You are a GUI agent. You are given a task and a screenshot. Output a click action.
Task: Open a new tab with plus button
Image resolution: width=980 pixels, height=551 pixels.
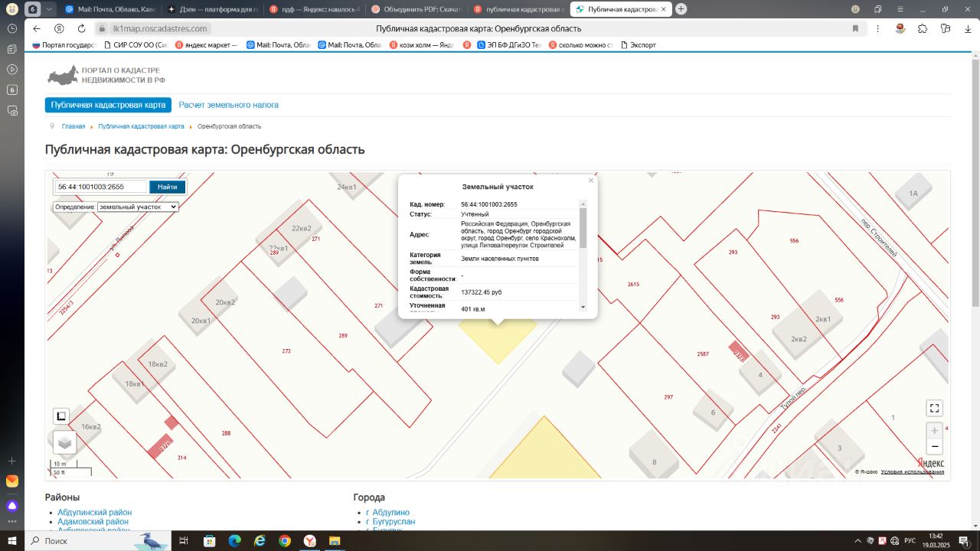pyautogui.click(x=681, y=9)
